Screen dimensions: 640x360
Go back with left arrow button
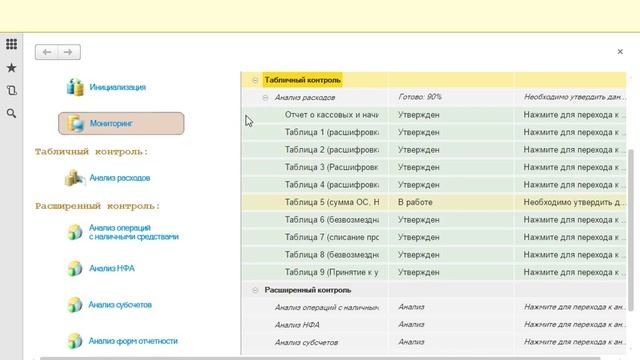47,52
